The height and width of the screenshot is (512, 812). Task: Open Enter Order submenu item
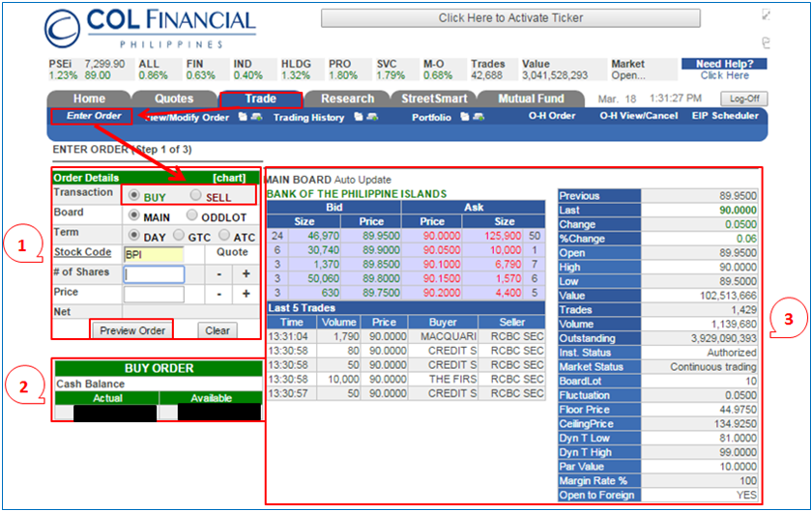(x=94, y=116)
